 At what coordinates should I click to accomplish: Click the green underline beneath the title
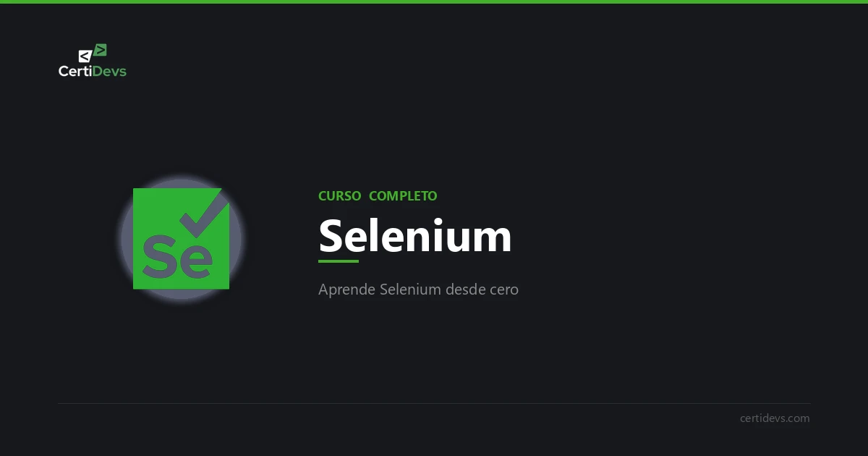[339, 261]
